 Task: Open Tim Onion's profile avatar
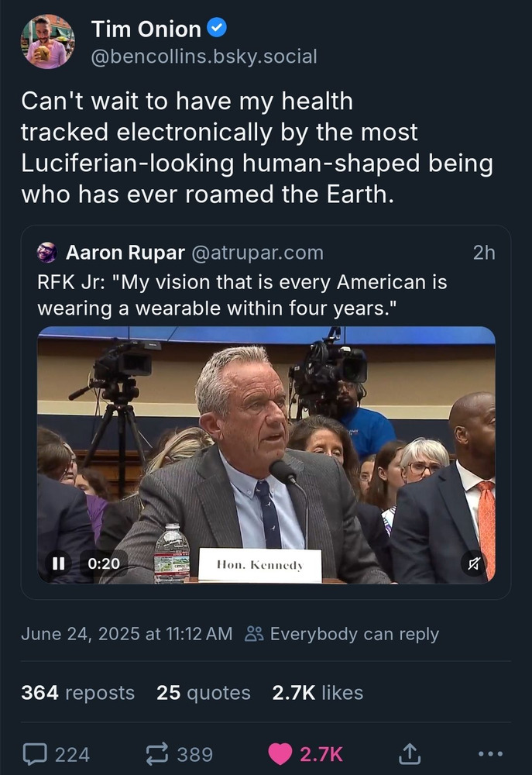coord(47,42)
